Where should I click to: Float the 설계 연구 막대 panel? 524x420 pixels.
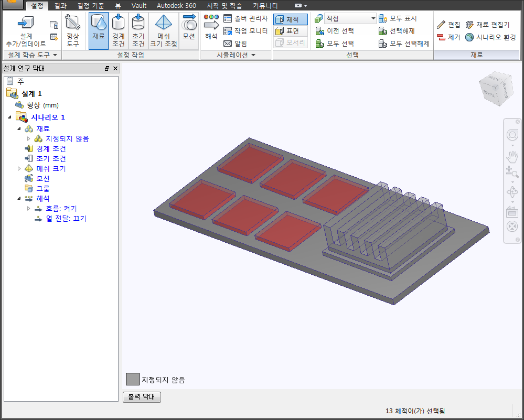pos(107,68)
